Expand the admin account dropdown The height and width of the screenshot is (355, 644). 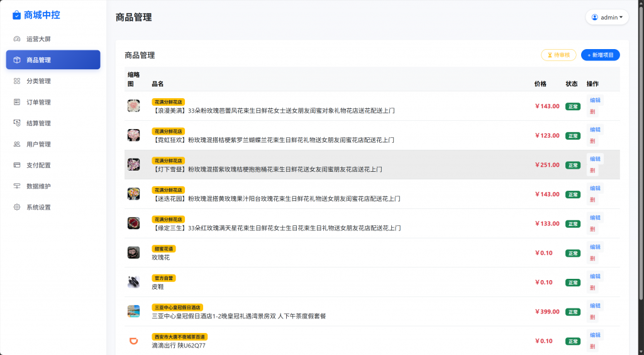[607, 17]
